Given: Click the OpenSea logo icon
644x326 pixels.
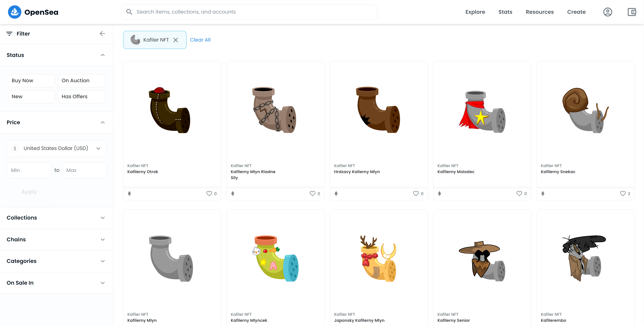Looking at the screenshot, I should click(14, 12).
